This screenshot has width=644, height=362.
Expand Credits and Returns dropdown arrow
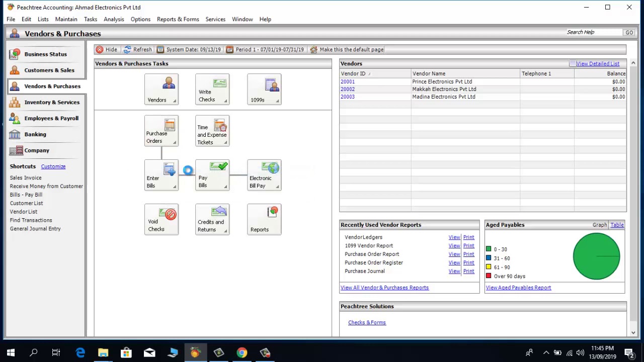pyautogui.click(x=225, y=231)
